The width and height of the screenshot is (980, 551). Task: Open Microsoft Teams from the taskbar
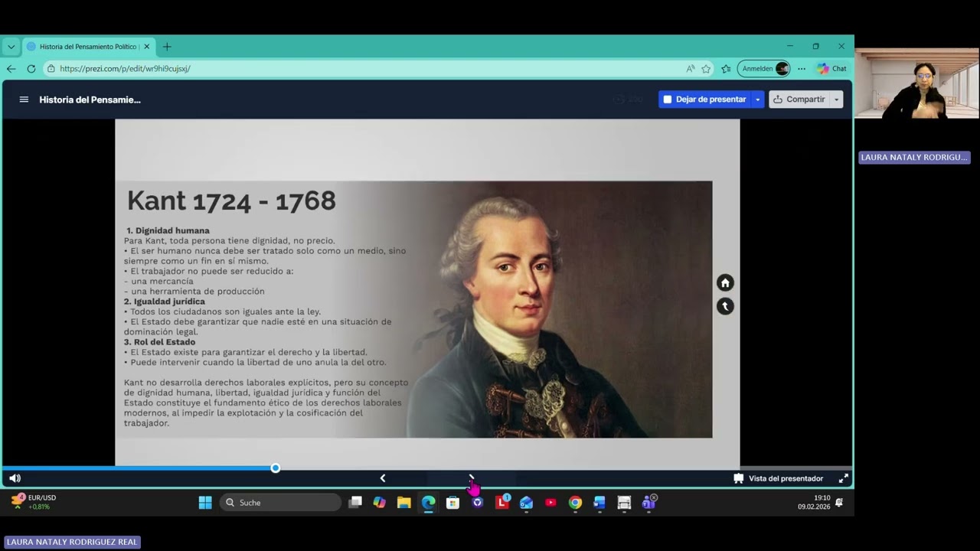coord(649,502)
